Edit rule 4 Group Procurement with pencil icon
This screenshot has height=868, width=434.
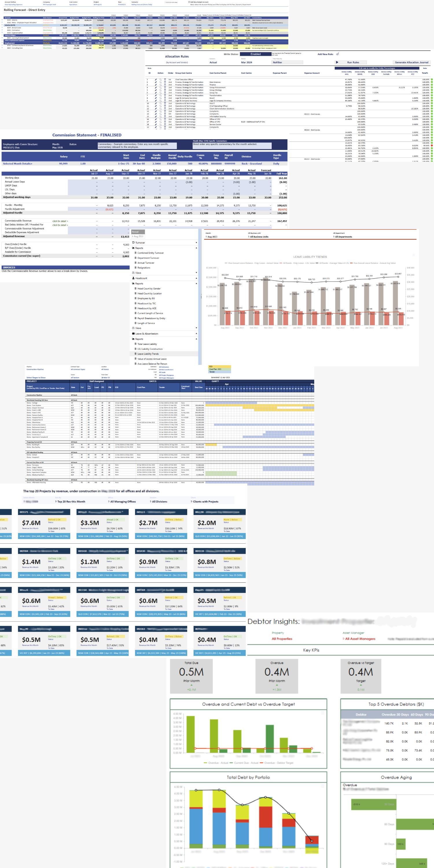(x=156, y=88)
